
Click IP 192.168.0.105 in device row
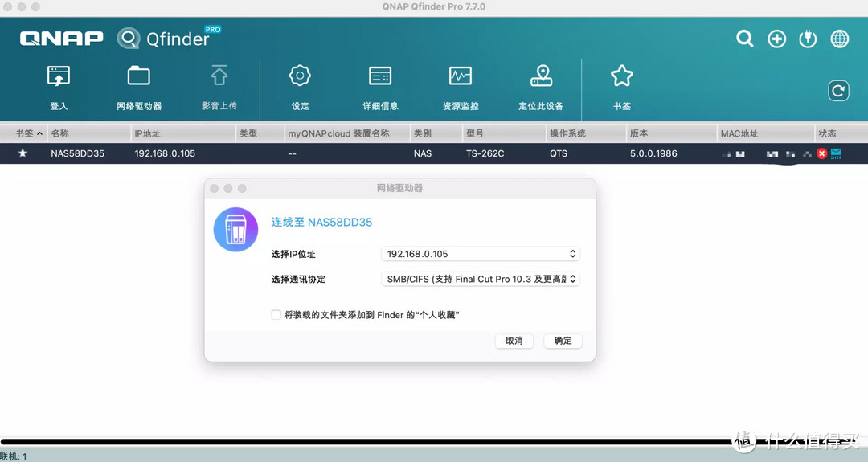[x=165, y=153]
